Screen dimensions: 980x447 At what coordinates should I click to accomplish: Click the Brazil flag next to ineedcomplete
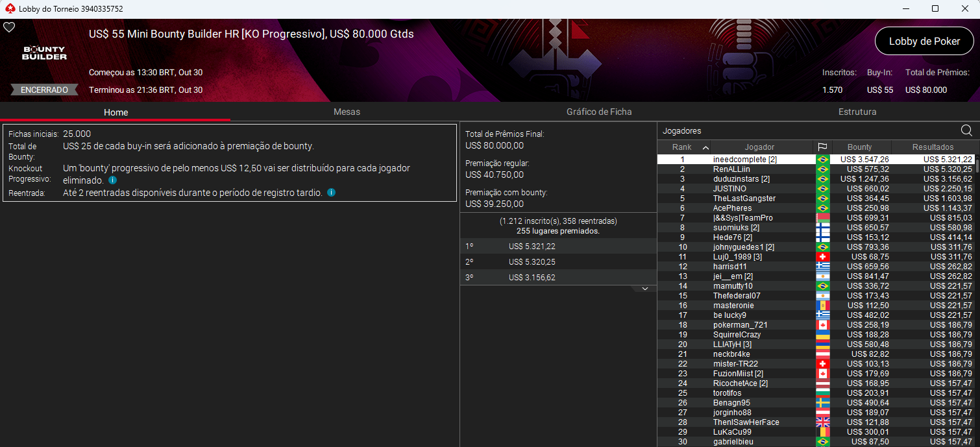point(824,158)
